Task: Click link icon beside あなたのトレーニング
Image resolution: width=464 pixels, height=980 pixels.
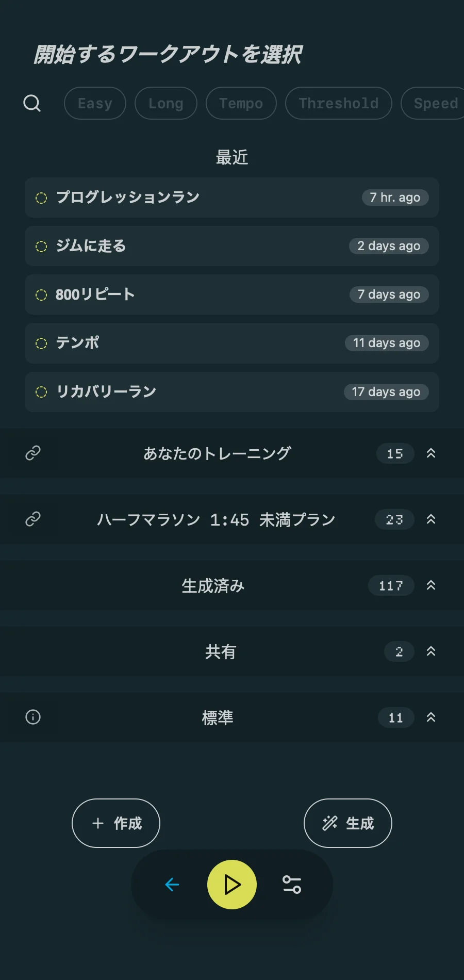Action: (x=33, y=453)
